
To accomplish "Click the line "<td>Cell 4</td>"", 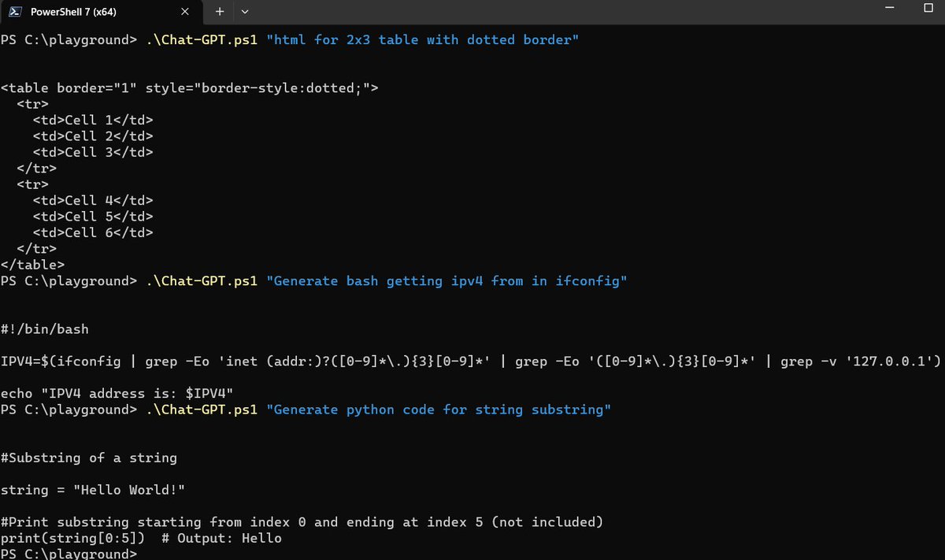I will tap(93, 201).
